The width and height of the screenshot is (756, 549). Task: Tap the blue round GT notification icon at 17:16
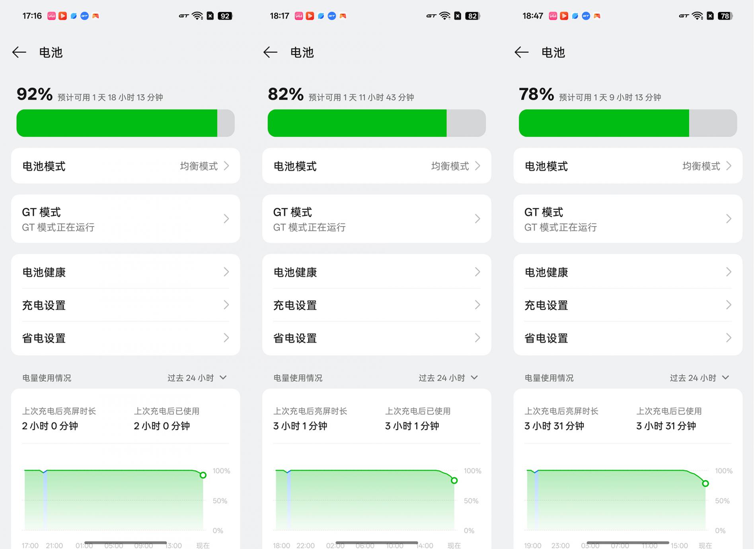click(x=84, y=16)
